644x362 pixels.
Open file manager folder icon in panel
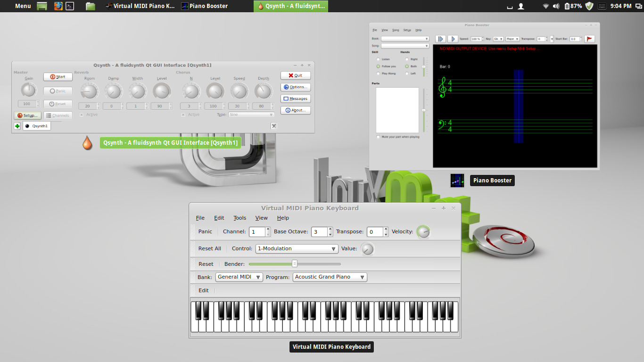(91, 6)
